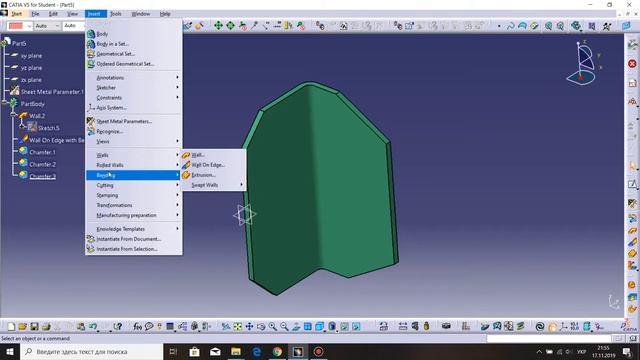The width and height of the screenshot is (640, 360).
Task: Select Chamfer.3 in tree
Action: coord(42,176)
